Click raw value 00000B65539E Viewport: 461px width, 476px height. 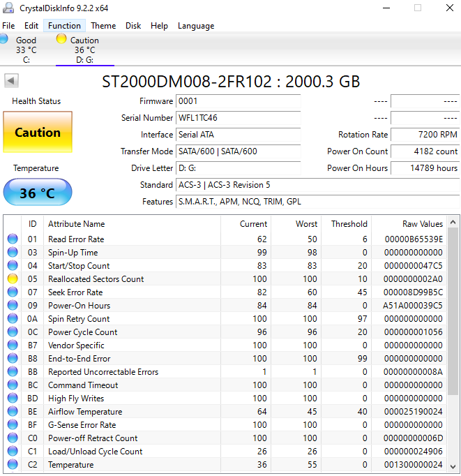(414, 239)
